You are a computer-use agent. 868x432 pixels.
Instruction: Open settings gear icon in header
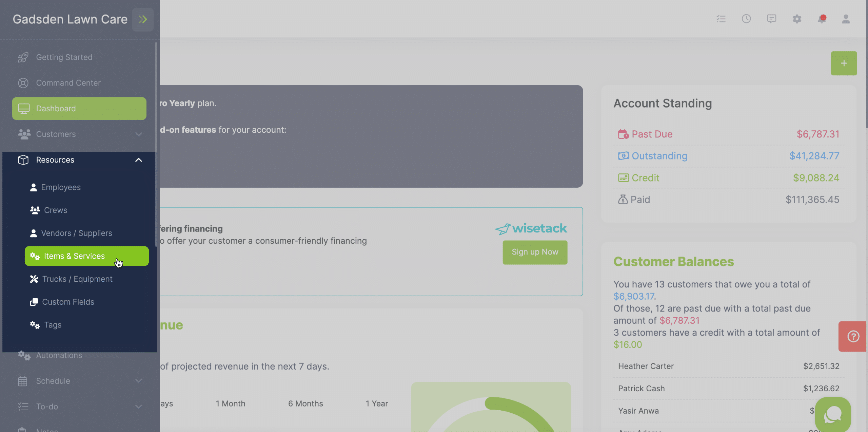coord(797,19)
